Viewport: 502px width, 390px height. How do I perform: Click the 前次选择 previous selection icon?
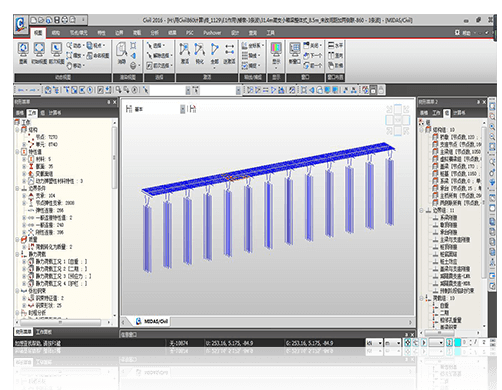[150, 66]
